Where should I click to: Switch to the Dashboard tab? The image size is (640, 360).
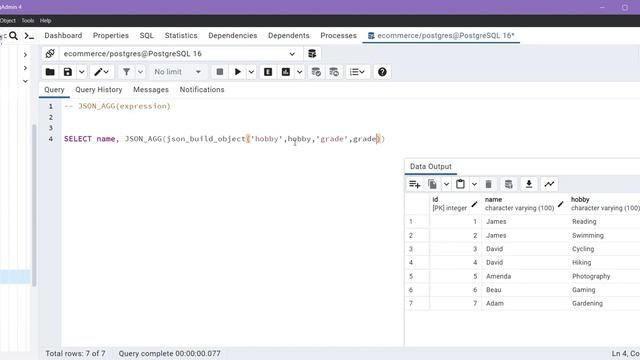63,36
